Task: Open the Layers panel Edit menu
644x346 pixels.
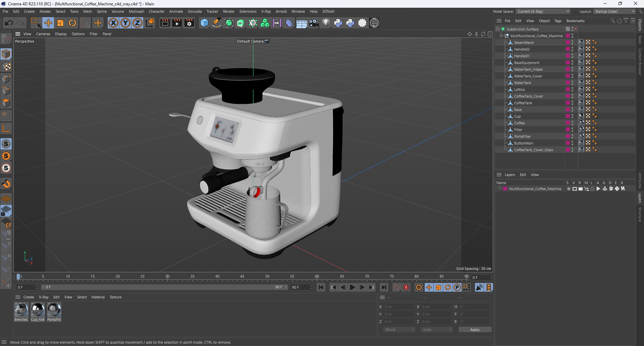Action: tap(523, 175)
